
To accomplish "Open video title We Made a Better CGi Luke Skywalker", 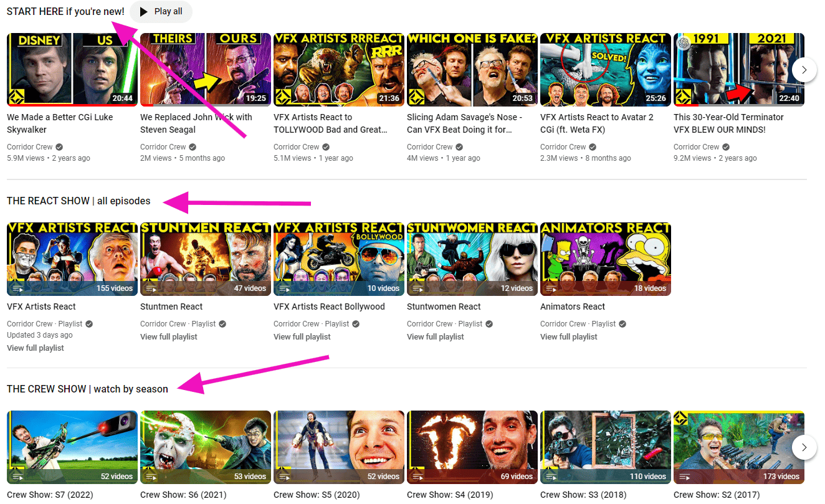I will pos(60,123).
